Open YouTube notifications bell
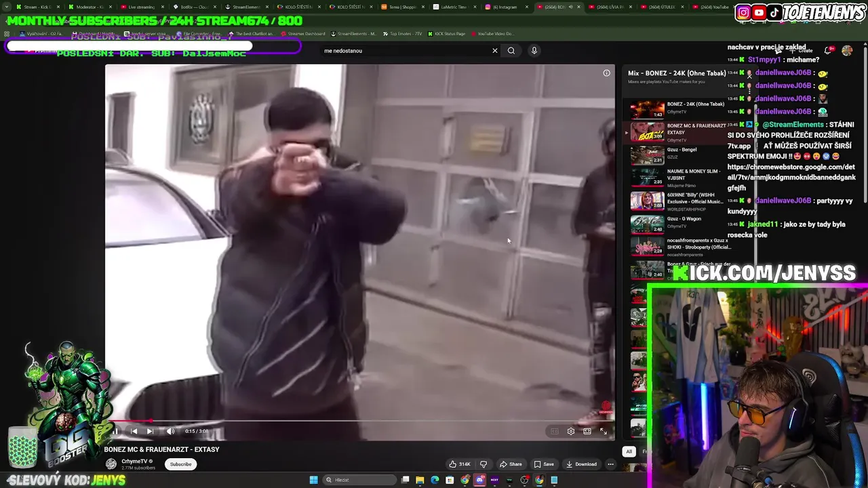The height and width of the screenshot is (488, 868). 829,51
